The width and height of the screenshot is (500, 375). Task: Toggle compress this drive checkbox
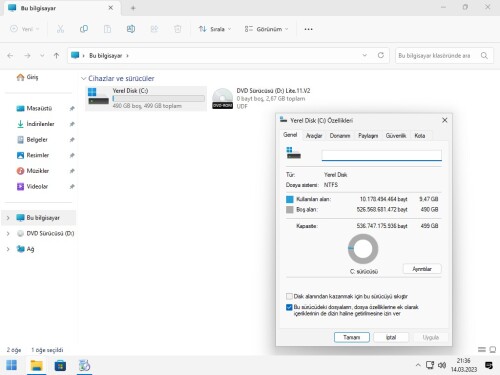pyautogui.click(x=289, y=296)
